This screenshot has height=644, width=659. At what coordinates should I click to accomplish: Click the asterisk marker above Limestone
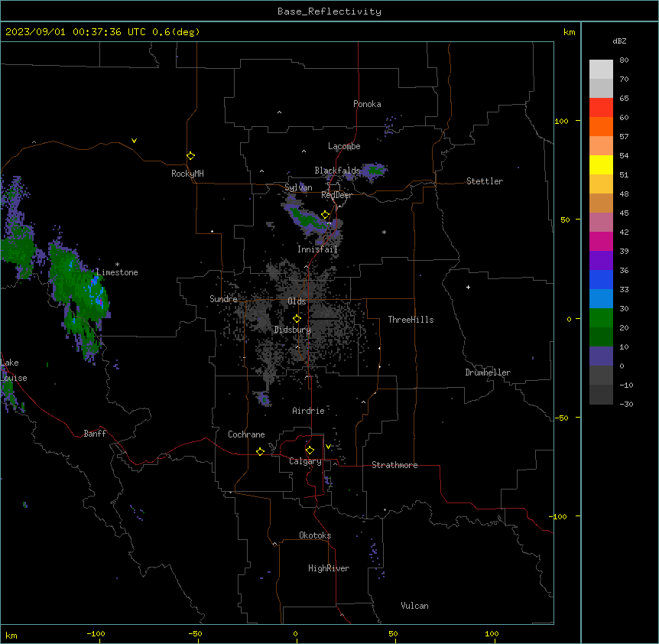coord(117,265)
